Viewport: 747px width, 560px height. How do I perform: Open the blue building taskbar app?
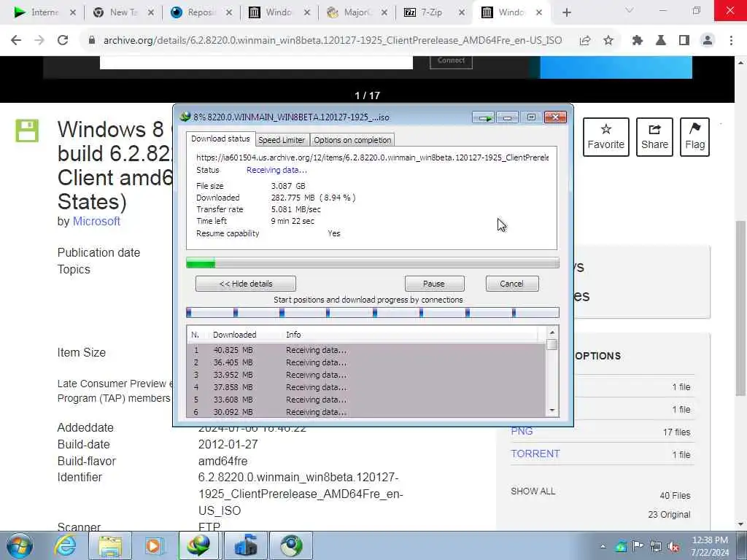click(x=246, y=545)
